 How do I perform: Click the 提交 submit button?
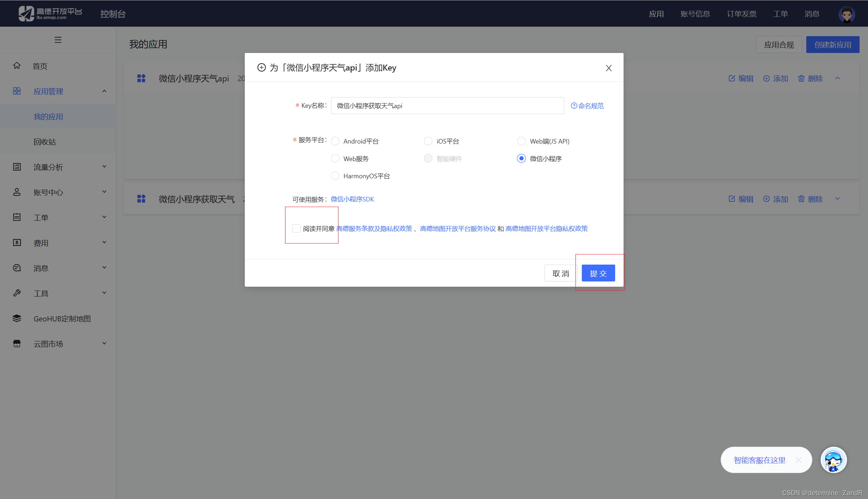(x=598, y=273)
